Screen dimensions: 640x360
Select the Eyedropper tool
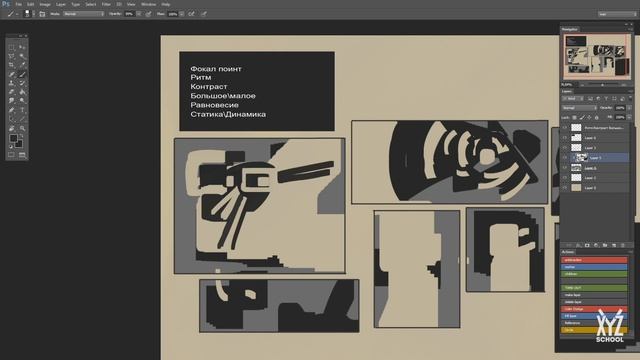pyautogui.click(x=22, y=65)
